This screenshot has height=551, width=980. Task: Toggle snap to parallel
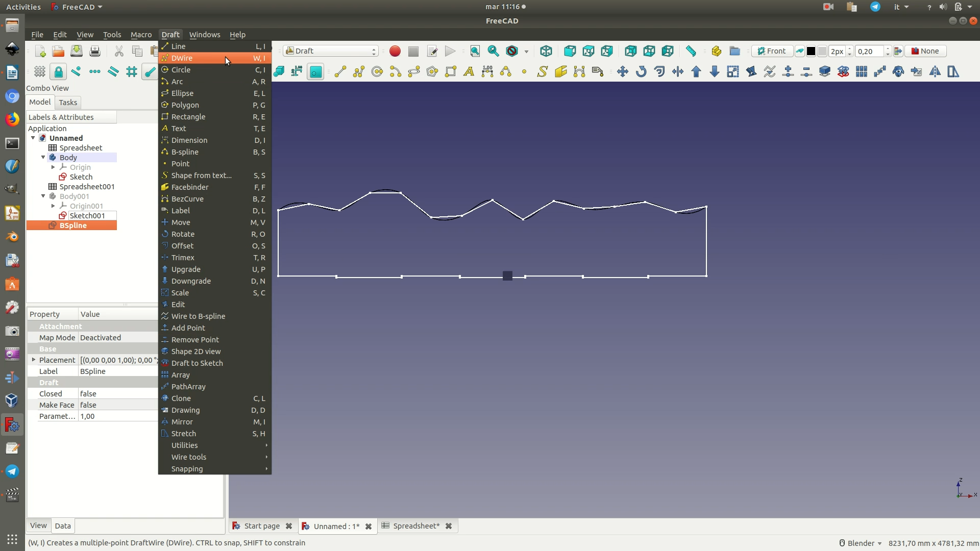tap(113, 72)
